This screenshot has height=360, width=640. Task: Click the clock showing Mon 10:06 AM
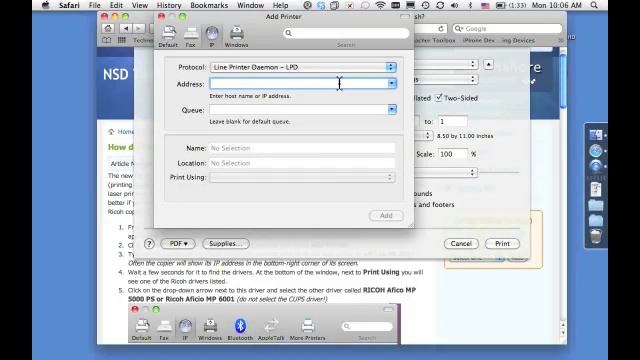pos(557,5)
